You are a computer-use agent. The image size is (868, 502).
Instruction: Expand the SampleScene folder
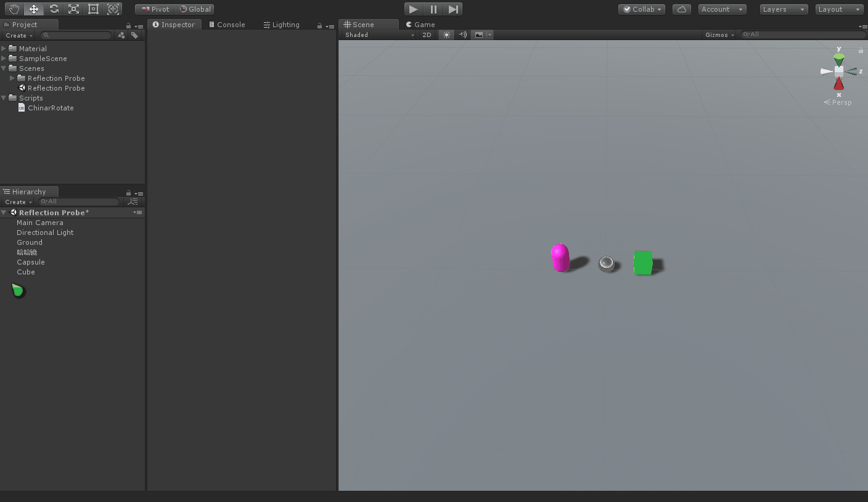point(4,59)
